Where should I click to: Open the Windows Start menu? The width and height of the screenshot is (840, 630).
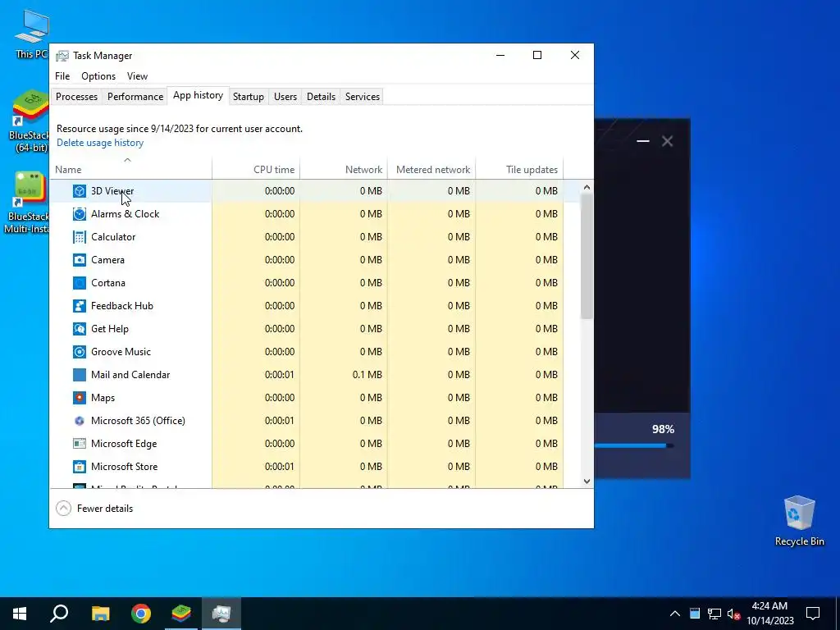pos(20,614)
